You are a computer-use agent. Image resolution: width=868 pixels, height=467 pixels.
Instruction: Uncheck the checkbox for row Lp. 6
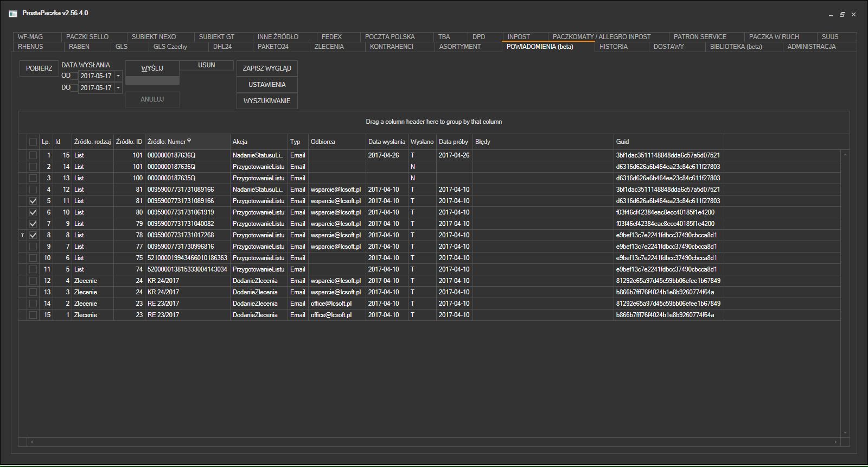(x=33, y=212)
